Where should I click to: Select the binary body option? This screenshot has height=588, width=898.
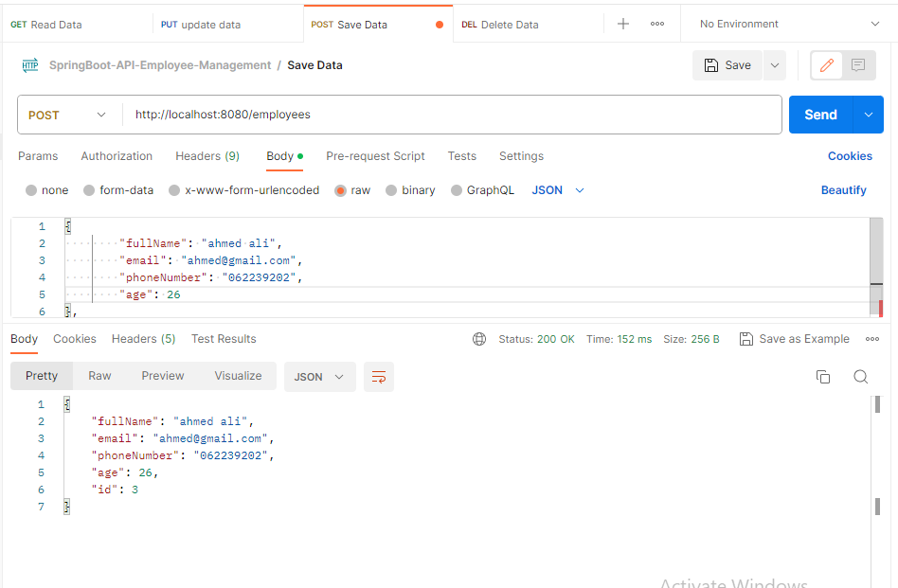(410, 190)
